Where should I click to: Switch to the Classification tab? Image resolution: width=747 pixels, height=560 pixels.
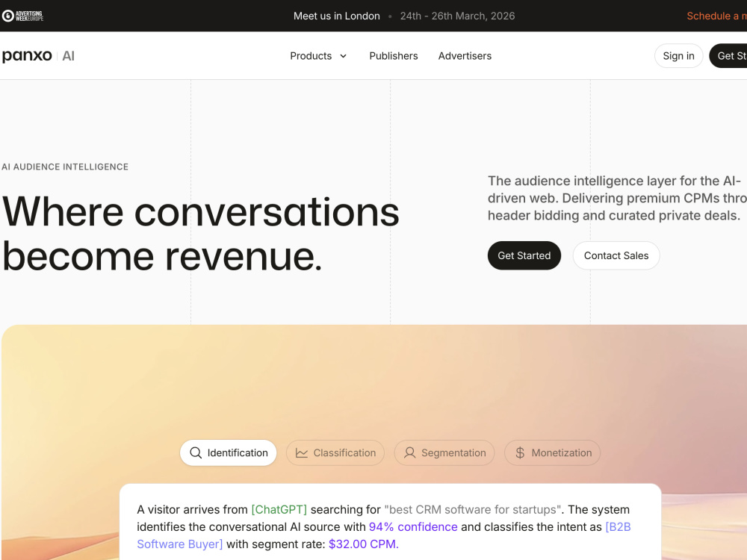pyautogui.click(x=335, y=453)
